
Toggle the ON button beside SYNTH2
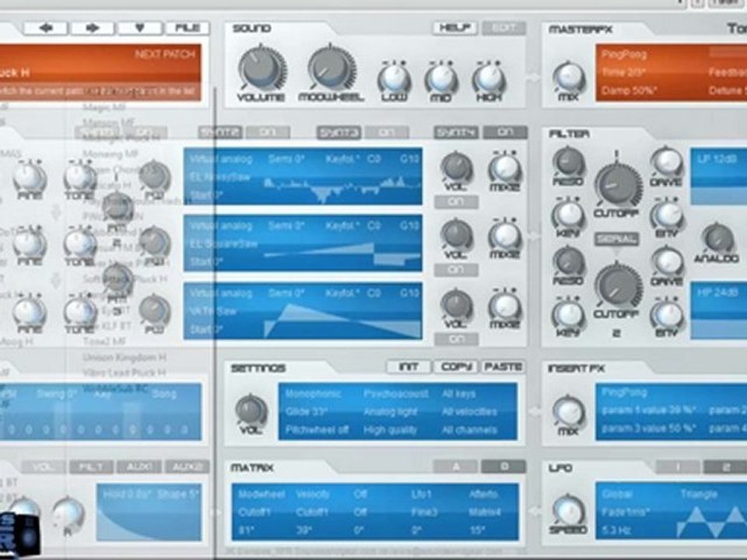click(268, 132)
